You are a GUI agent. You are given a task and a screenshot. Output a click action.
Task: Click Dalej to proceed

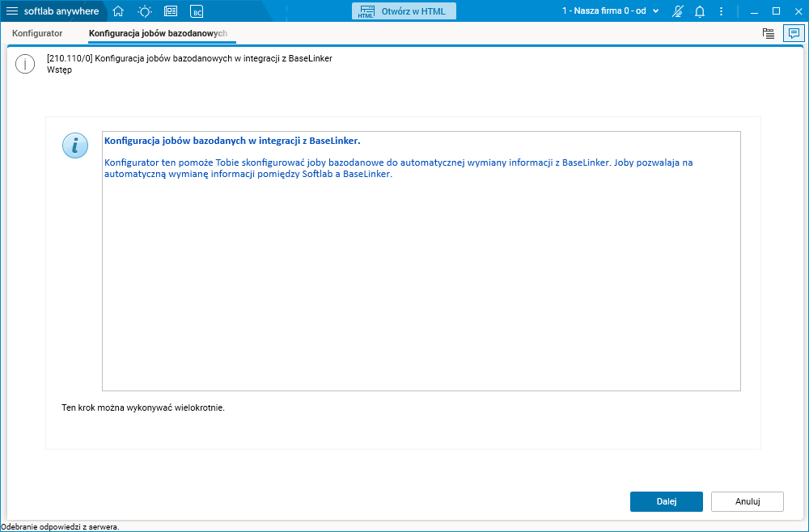(x=666, y=501)
